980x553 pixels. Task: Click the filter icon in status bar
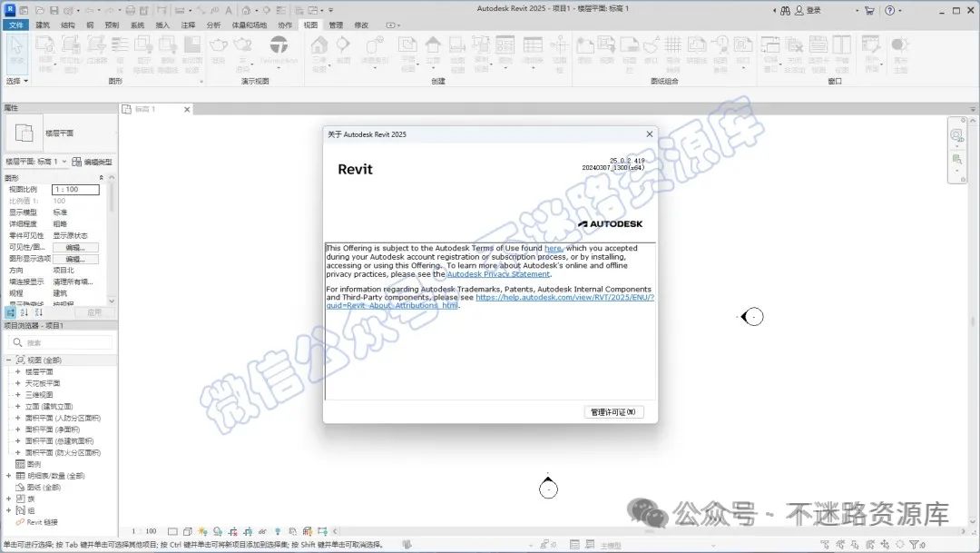[915, 545]
